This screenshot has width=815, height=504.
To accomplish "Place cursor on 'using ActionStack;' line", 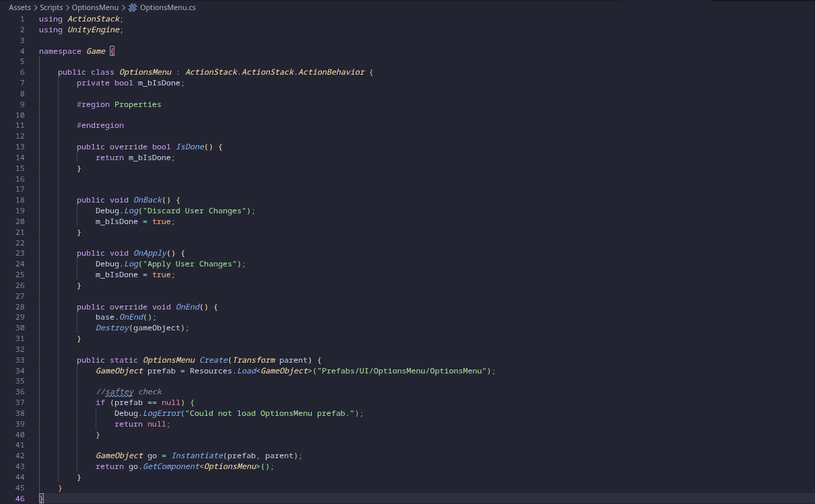I will [x=81, y=19].
